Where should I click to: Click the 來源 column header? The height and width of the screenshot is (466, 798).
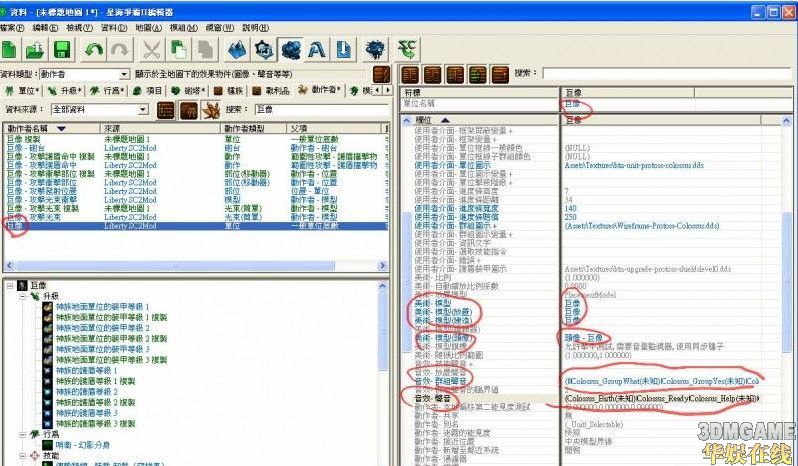(160, 128)
